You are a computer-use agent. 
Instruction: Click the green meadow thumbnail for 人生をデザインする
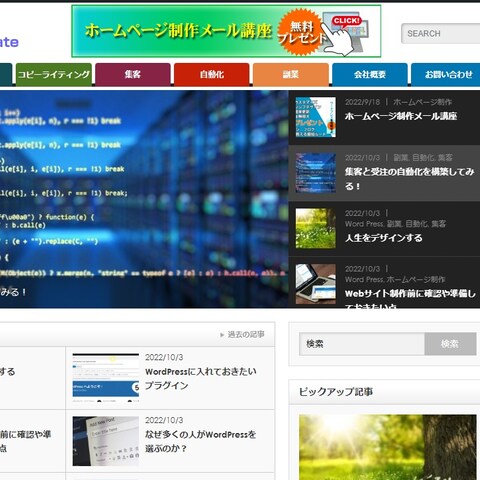[315, 228]
